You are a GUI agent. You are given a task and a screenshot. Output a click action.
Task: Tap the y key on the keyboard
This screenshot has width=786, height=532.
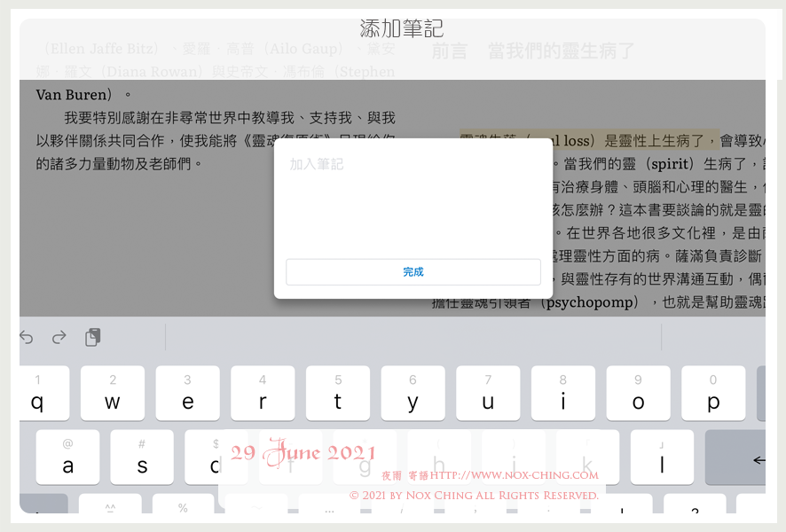point(413,394)
